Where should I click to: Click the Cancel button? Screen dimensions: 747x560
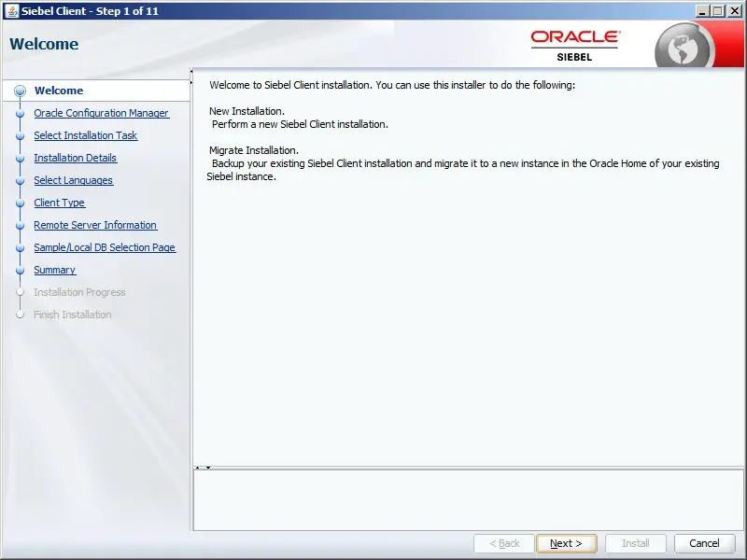point(704,543)
